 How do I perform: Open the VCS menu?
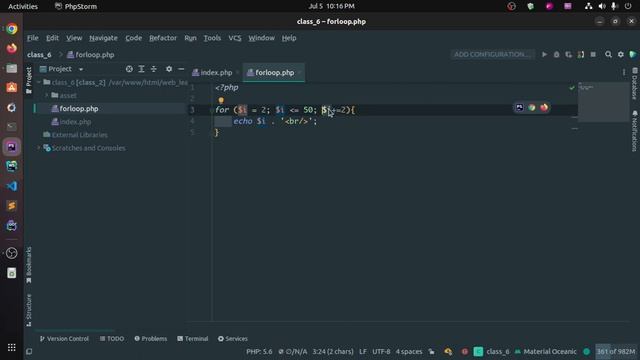coord(235,38)
